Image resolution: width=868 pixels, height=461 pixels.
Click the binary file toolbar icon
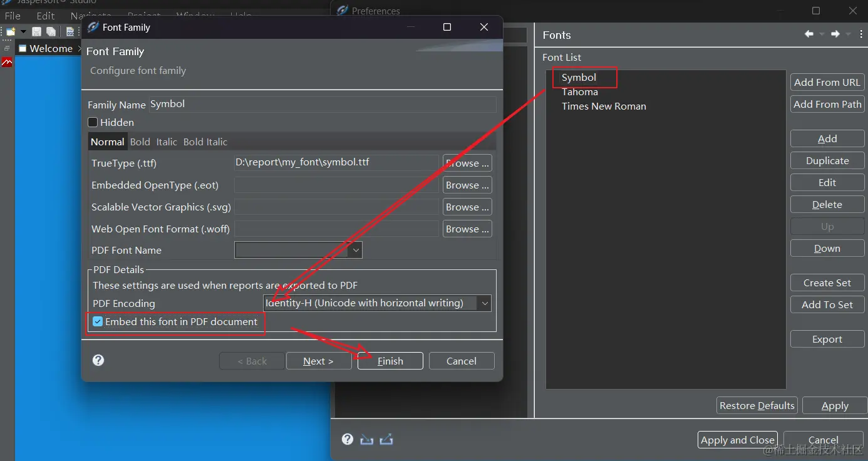[70, 31]
